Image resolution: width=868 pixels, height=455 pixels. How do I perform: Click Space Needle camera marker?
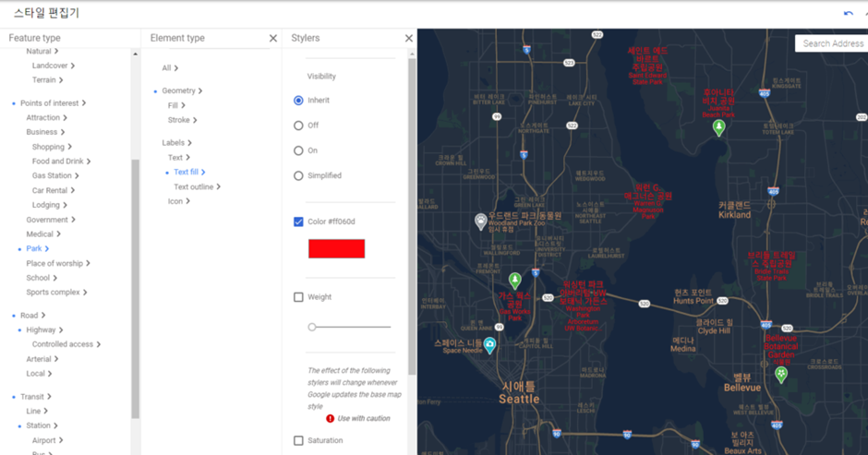[489, 345]
